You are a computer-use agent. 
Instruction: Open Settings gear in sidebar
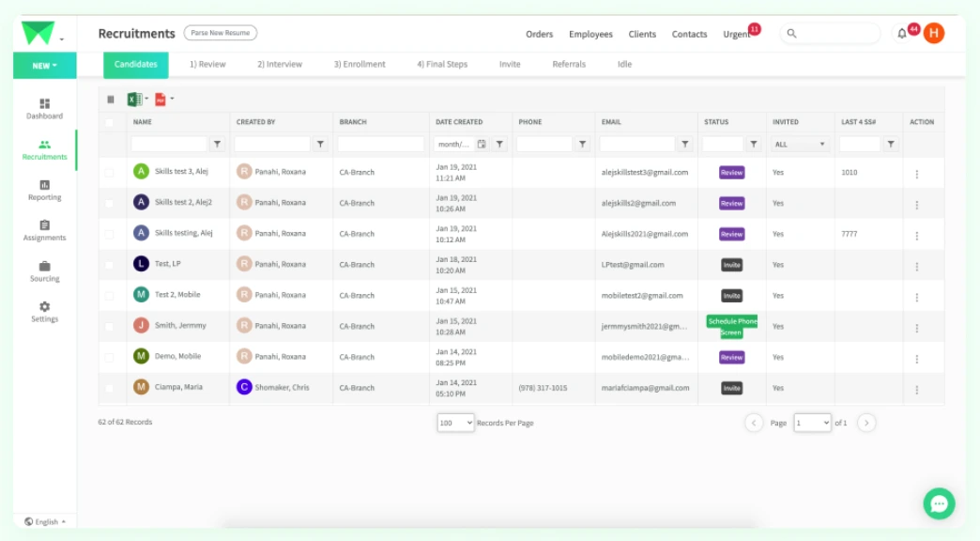[x=44, y=306]
